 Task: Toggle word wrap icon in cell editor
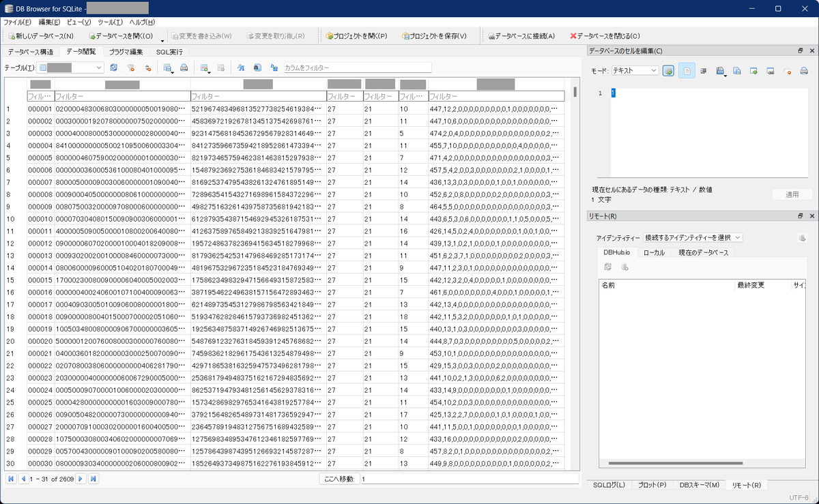point(687,70)
